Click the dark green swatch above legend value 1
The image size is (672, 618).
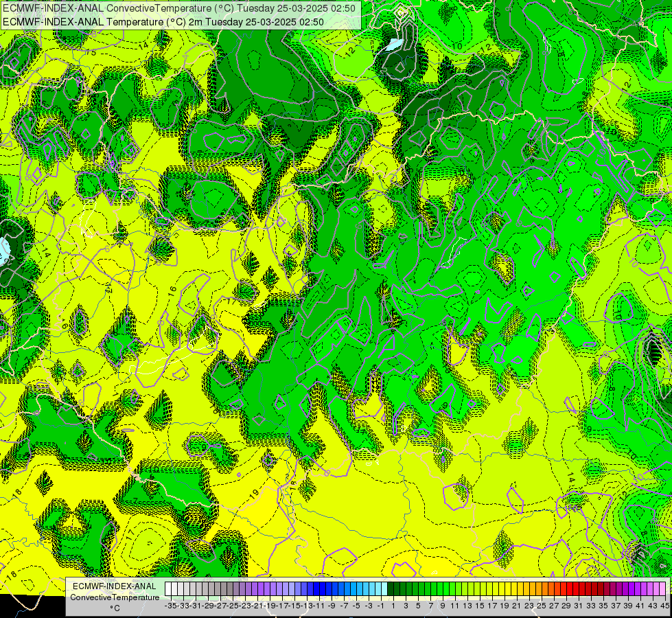[x=391, y=588]
